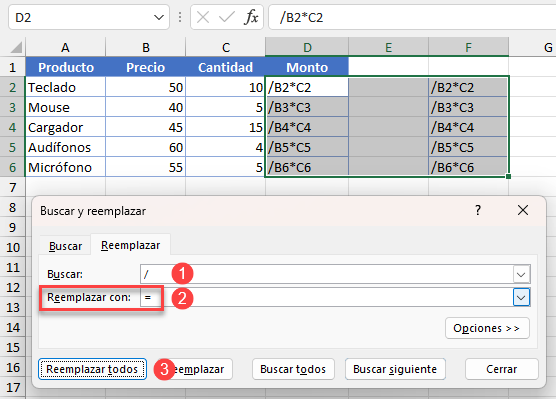The height and width of the screenshot is (399, 556).
Task: Click cell F2 containing /B2*C2
Action: (x=468, y=87)
